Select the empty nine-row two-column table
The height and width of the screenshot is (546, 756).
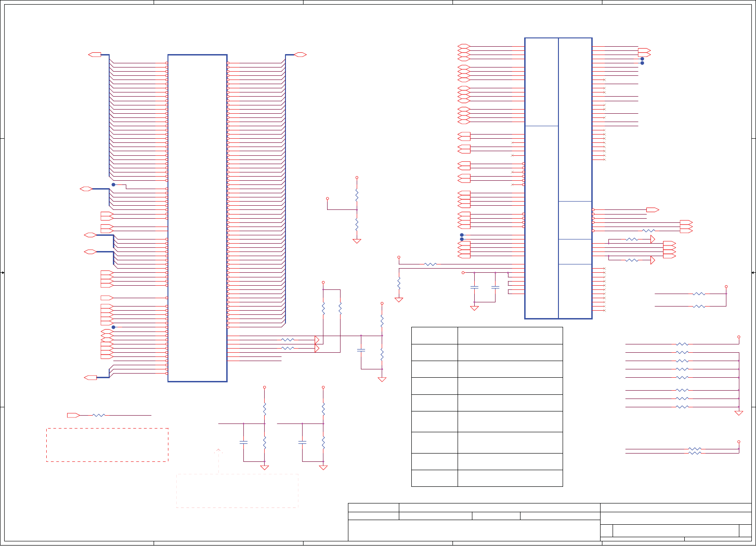point(487,407)
